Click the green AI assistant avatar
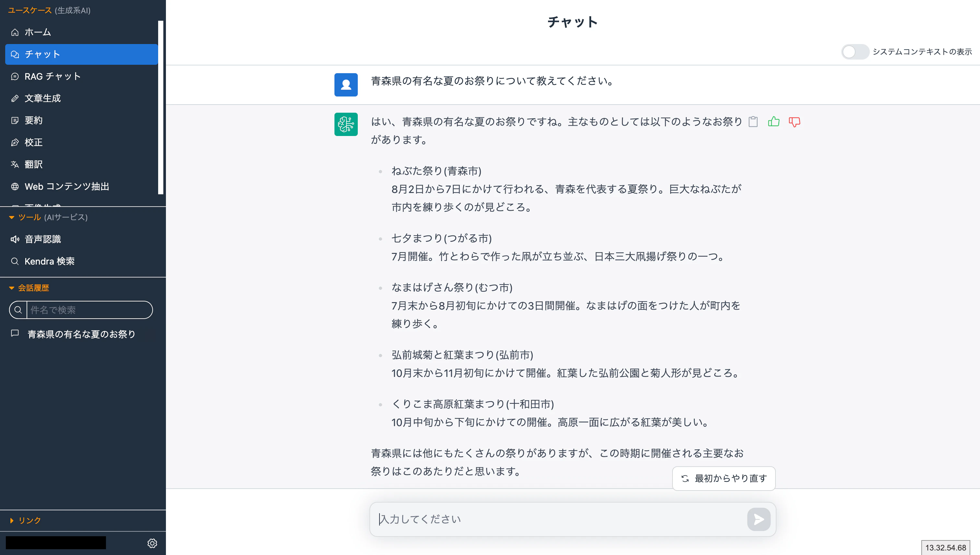The image size is (980, 555). tap(346, 124)
